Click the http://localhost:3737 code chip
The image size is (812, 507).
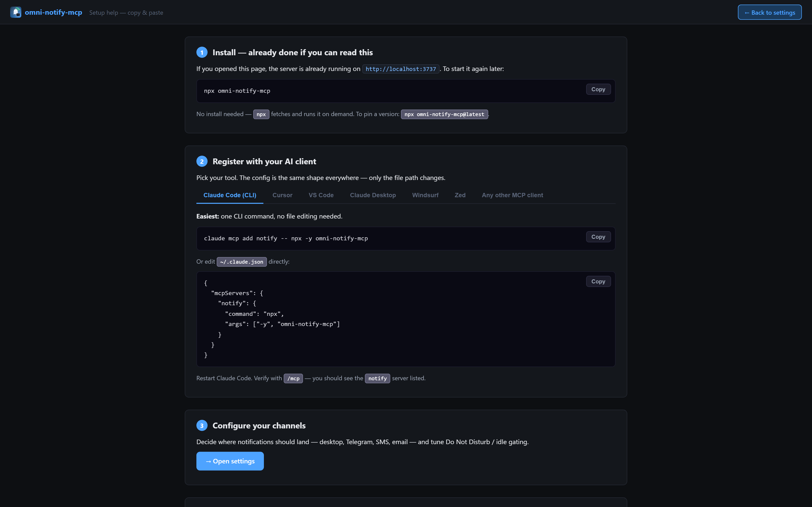[401, 69]
